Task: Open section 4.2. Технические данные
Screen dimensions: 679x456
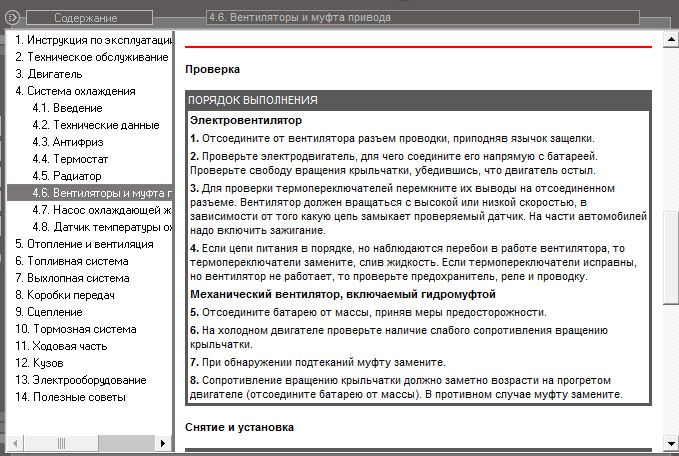Action: point(96,125)
